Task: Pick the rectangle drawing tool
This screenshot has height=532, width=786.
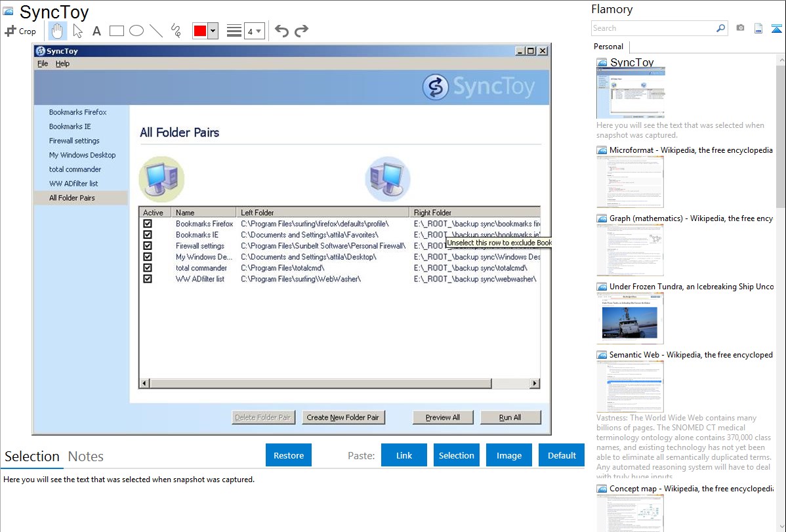Action: point(116,31)
